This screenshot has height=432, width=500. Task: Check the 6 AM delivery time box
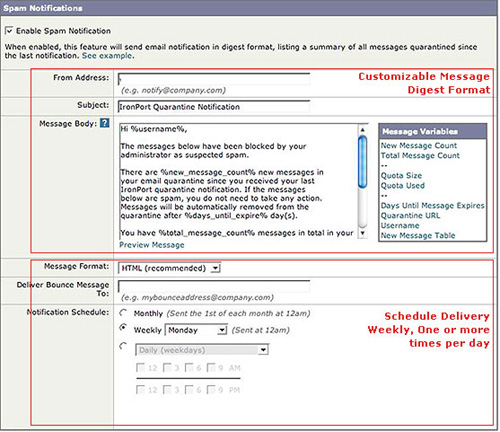pyautogui.click(x=189, y=368)
